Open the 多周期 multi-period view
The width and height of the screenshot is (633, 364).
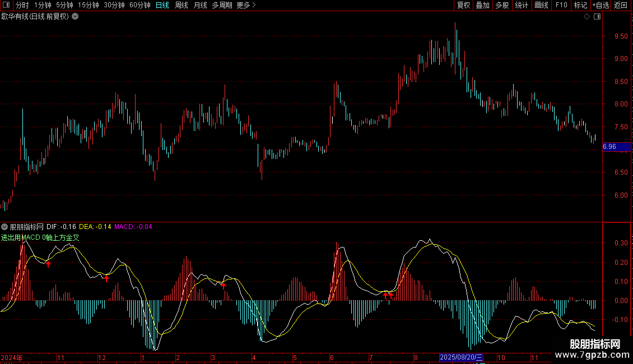[222, 6]
